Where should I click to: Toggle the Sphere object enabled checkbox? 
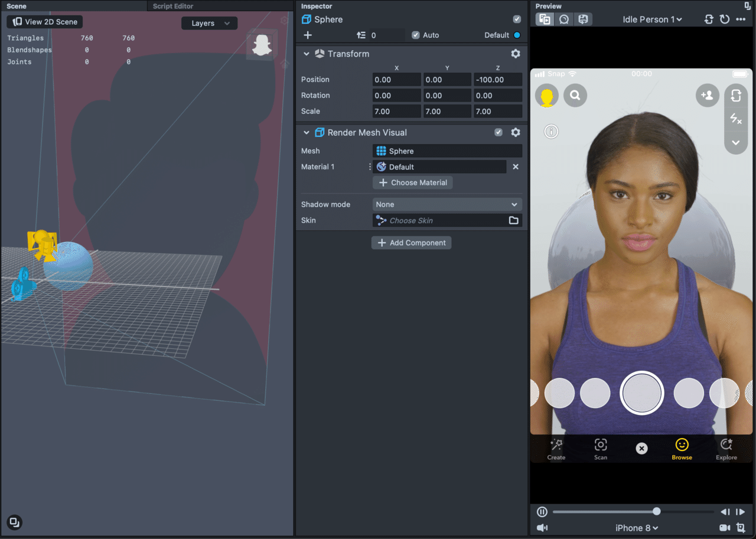pos(517,19)
